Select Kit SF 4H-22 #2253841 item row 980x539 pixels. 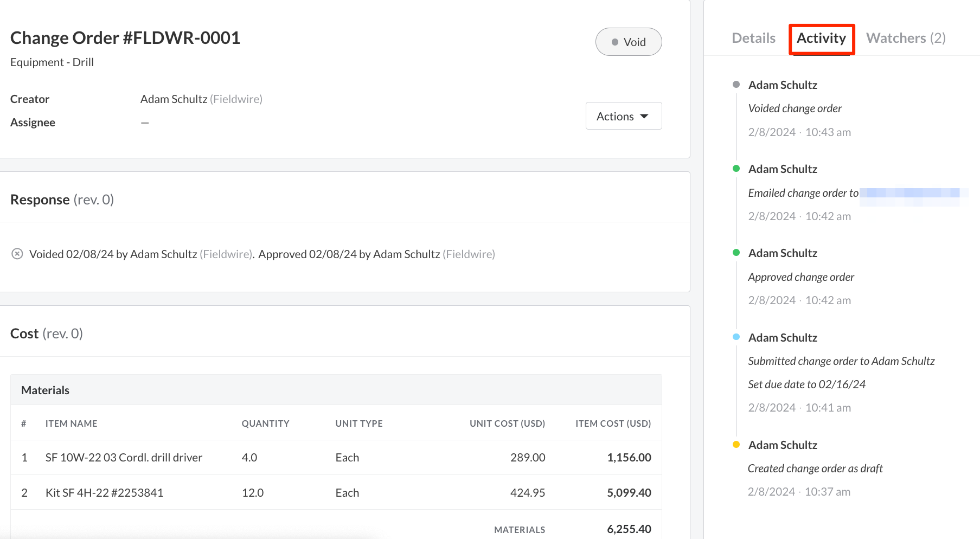tap(104, 493)
